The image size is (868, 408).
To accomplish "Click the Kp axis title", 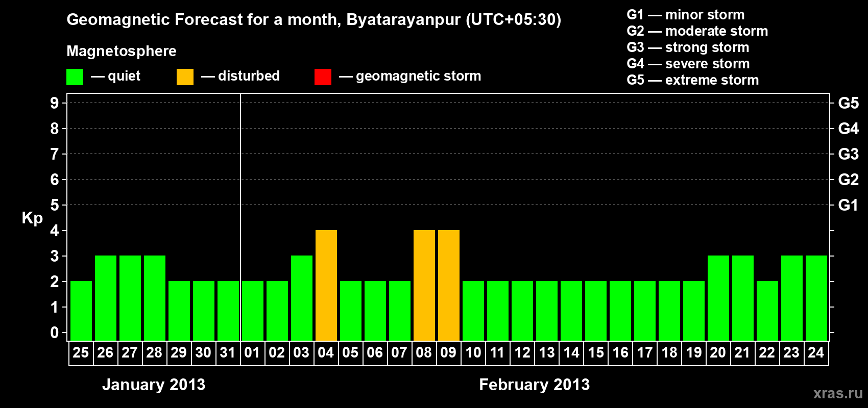I will point(32,218).
